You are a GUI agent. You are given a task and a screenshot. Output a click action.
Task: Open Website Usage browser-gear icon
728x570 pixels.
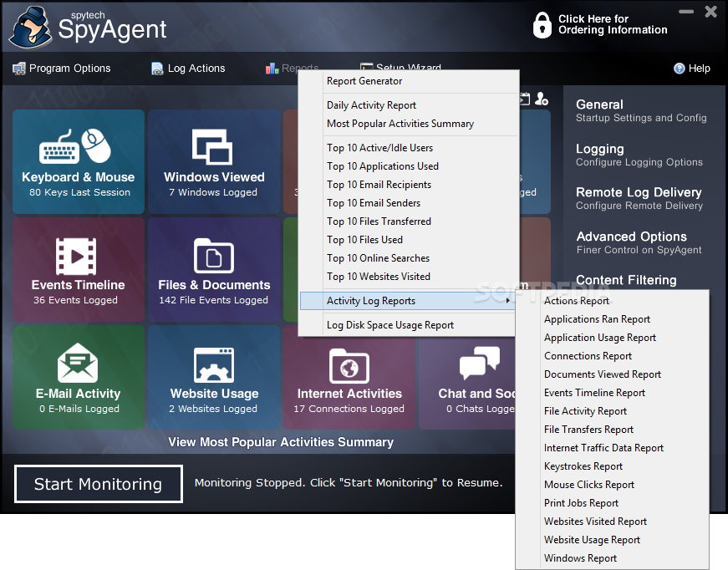point(214,365)
